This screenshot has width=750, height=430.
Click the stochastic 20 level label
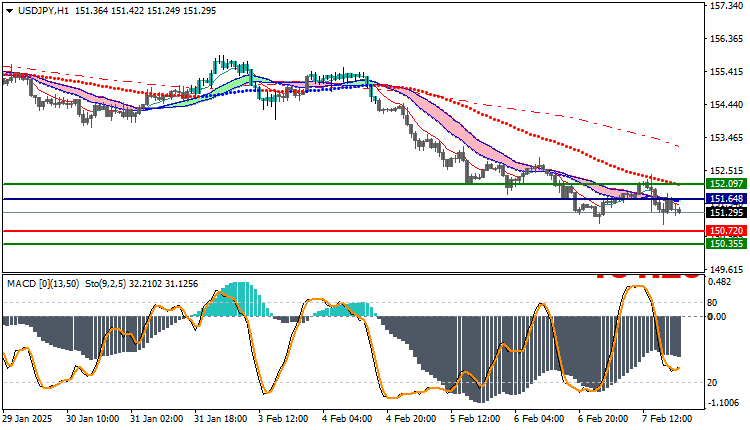(712, 383)
